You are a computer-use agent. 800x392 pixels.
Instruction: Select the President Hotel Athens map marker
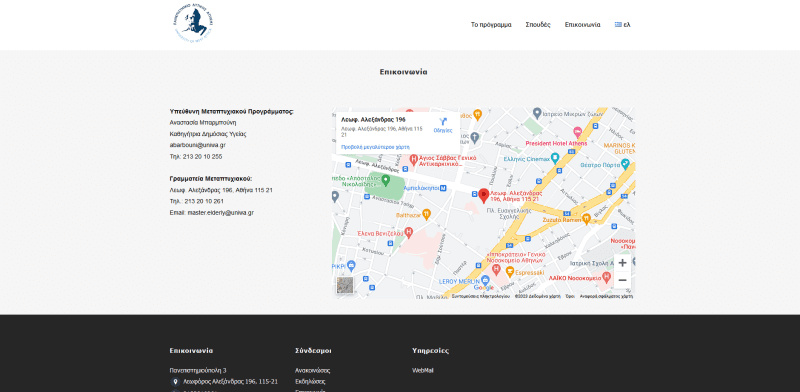[x=578, y=132]
